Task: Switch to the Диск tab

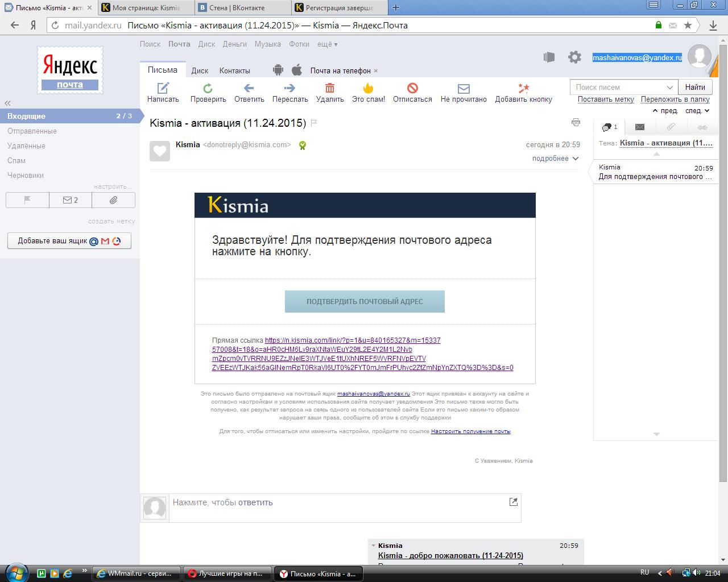Action: tap(200, 70)
